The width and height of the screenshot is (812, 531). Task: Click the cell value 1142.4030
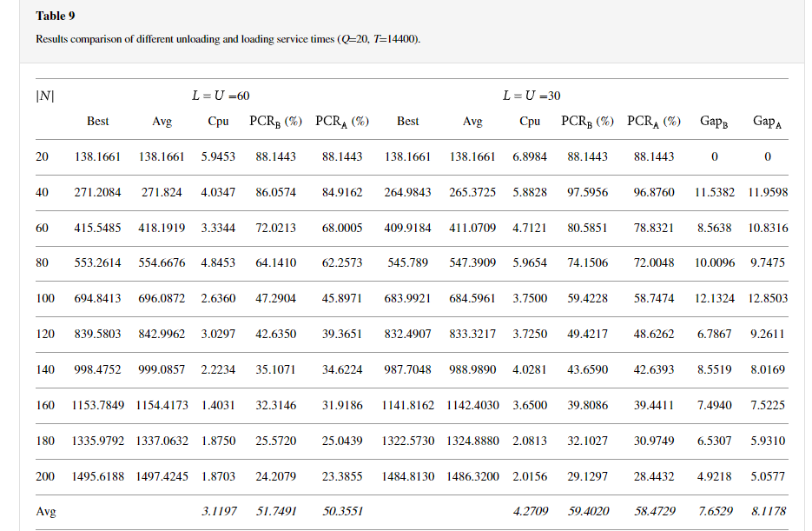click(x=472, y=405)
